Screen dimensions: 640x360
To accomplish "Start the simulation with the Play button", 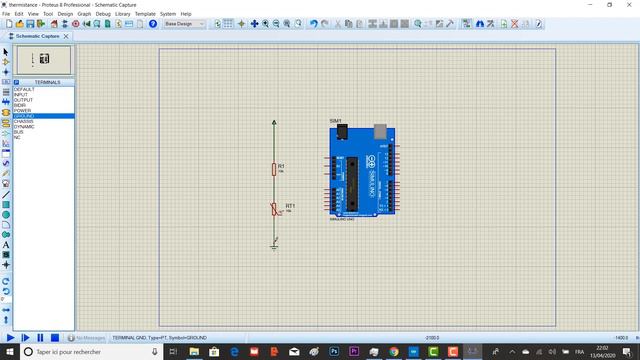I will 11,338.
